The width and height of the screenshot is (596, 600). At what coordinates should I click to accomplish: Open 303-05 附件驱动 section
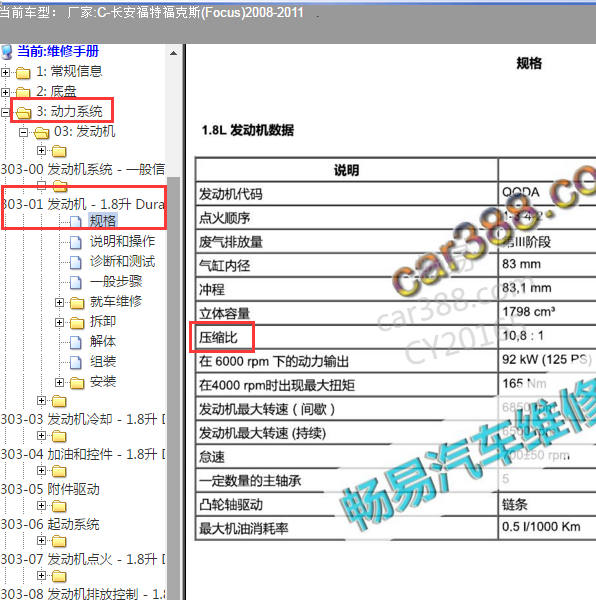pos(50,489)
